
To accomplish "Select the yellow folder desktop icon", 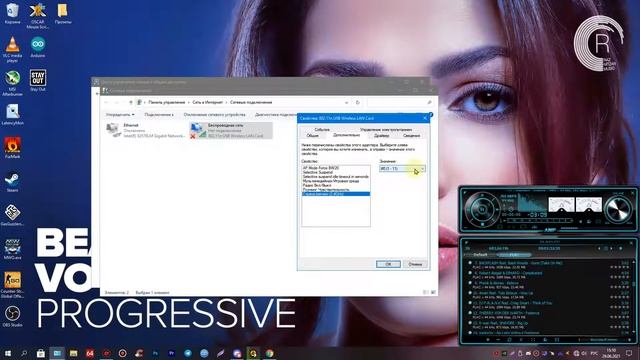I will (62, 13).
